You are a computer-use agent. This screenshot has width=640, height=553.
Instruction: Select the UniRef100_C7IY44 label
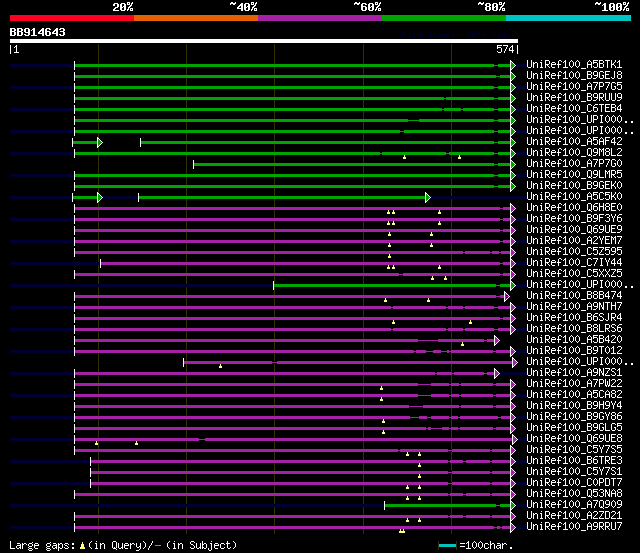(x=574, y=263)
